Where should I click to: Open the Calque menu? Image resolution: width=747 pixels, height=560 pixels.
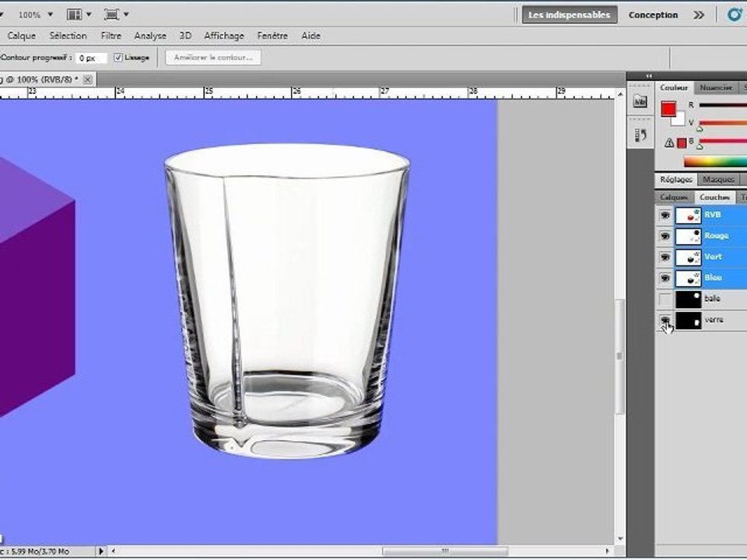[x=22, y=36]
